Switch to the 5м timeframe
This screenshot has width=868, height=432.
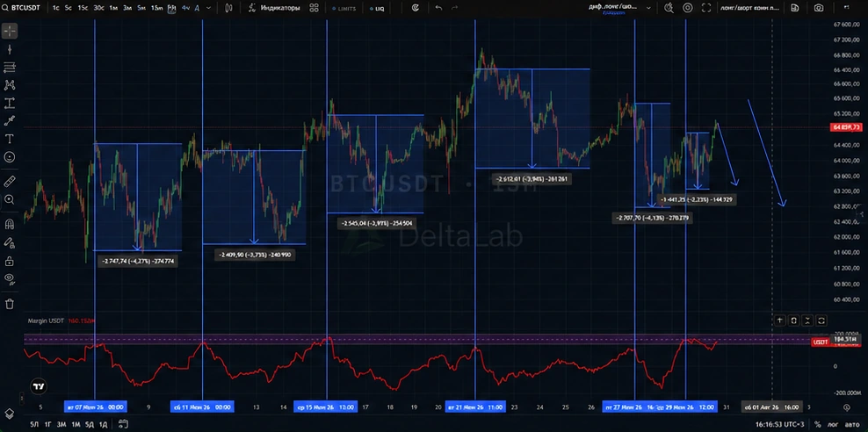pyautogui.click(x=141, y=8)
